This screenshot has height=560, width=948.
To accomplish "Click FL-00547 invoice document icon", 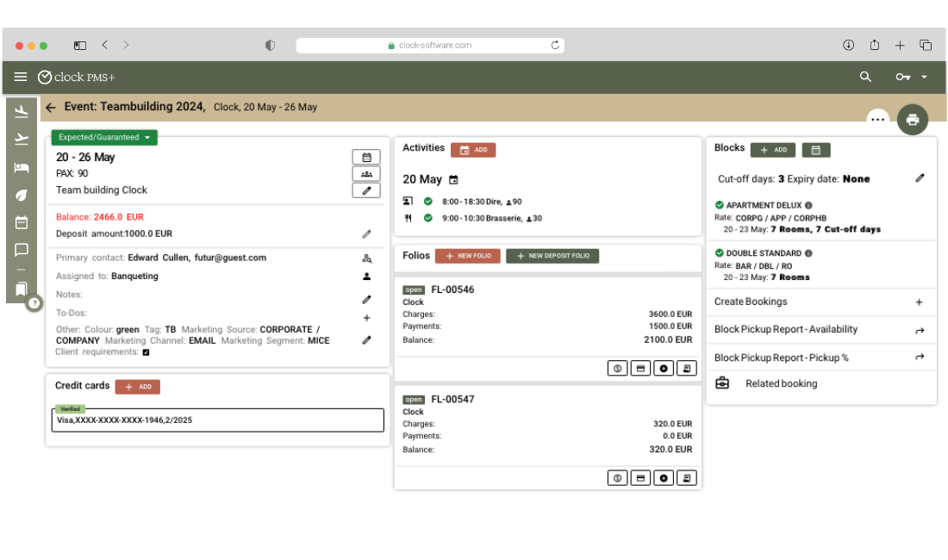I will 687,478.
